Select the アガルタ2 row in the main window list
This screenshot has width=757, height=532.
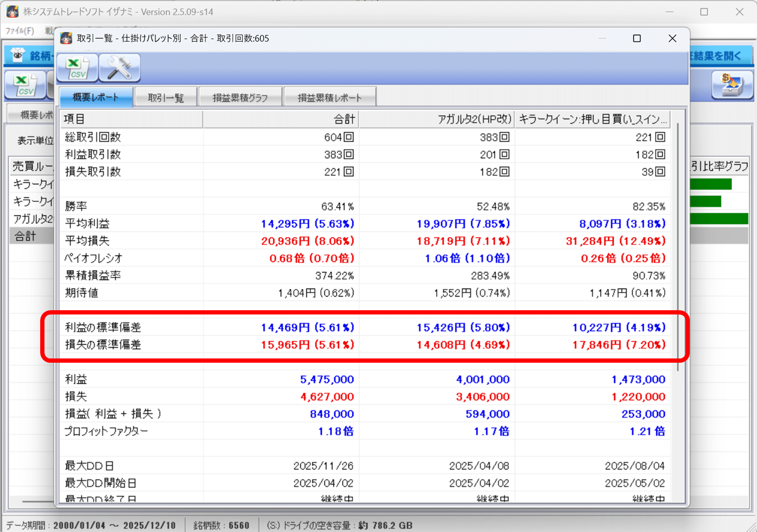[x=32, y=218]
